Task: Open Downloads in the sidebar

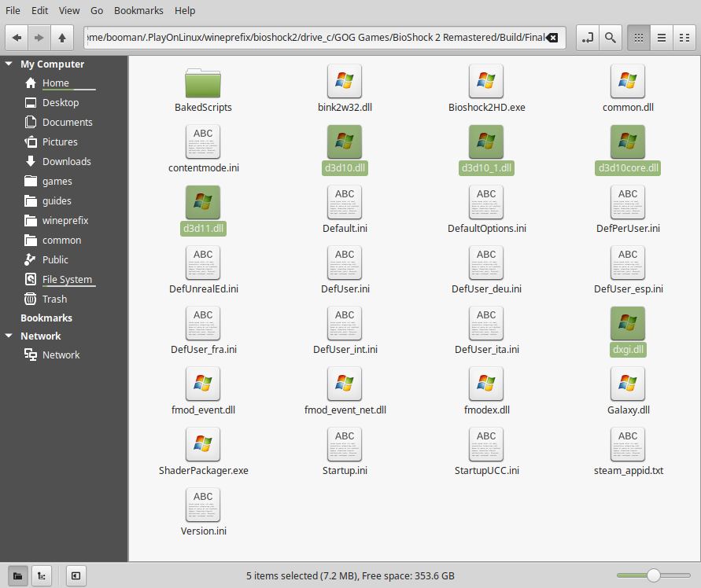Action: coord(66,162)
